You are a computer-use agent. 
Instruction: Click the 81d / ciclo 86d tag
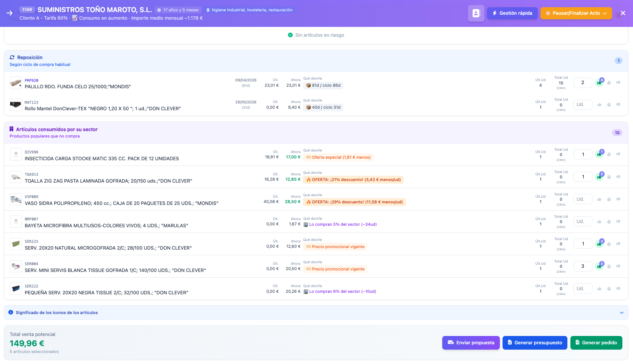coord(323,86)
